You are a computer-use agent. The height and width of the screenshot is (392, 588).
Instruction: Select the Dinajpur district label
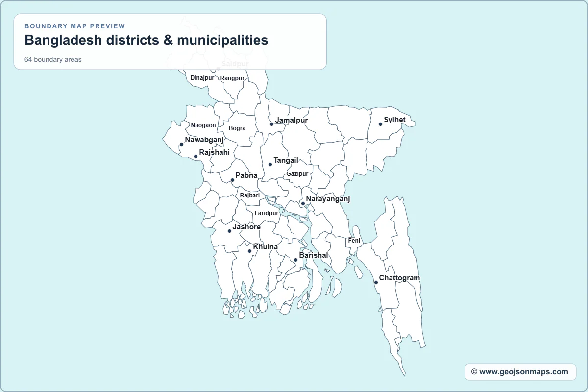pyautogui.click(x=202, y=78)
